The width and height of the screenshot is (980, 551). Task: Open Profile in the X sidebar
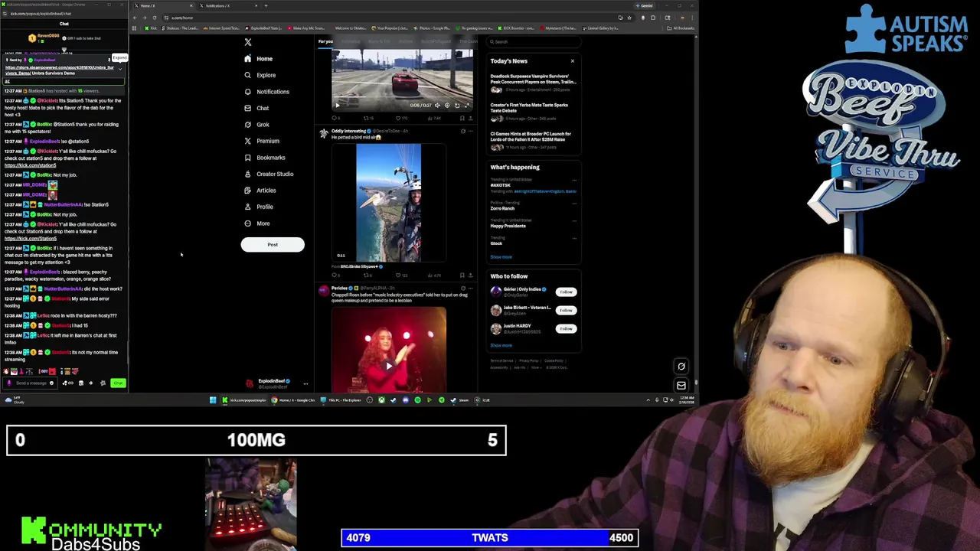[258, 207]
